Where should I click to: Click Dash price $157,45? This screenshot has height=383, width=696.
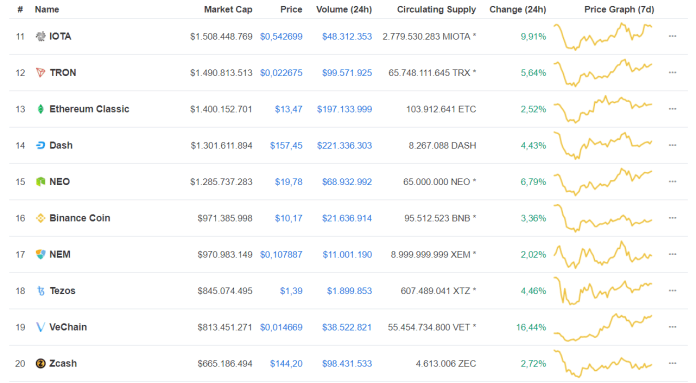(x=286, y=146)
